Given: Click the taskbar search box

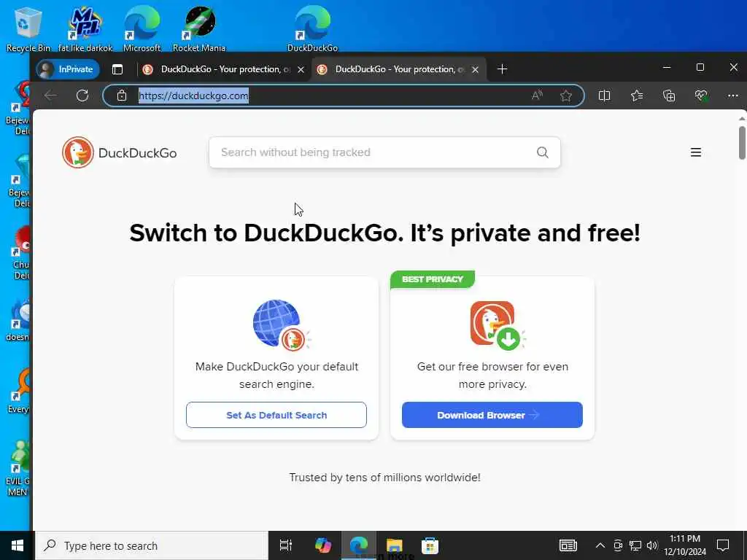Looking at the screenshot, I should [x=152, y=545].
